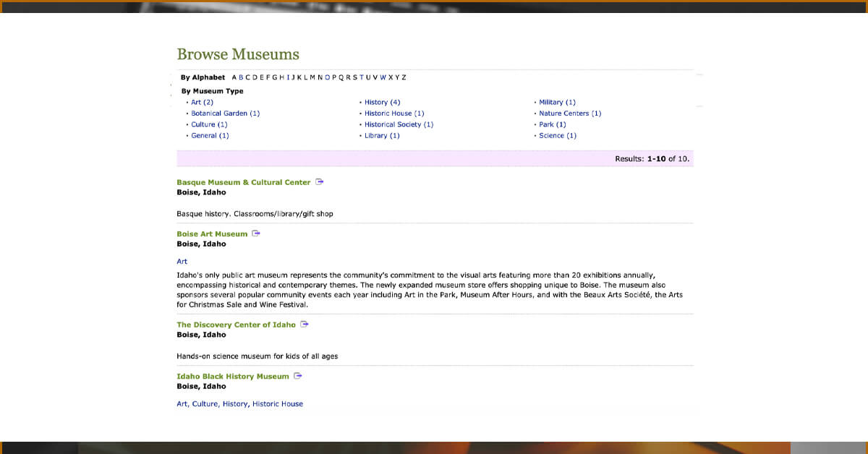The width and height of the screenshot is (868, 454).
Task: Click 'Basque history. Classrooms/library/gift shop' description
Action: [x=255, y=214]
